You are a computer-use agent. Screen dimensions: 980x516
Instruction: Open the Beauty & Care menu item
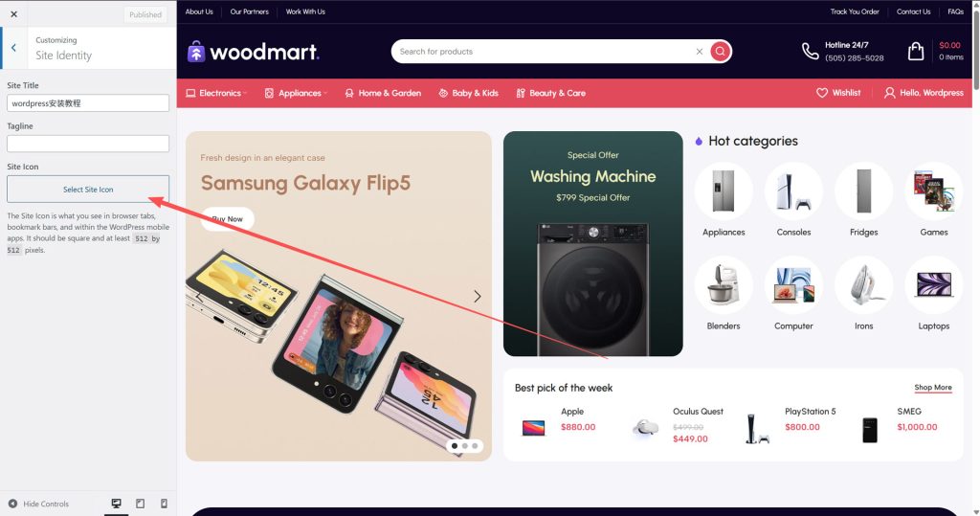550,93
